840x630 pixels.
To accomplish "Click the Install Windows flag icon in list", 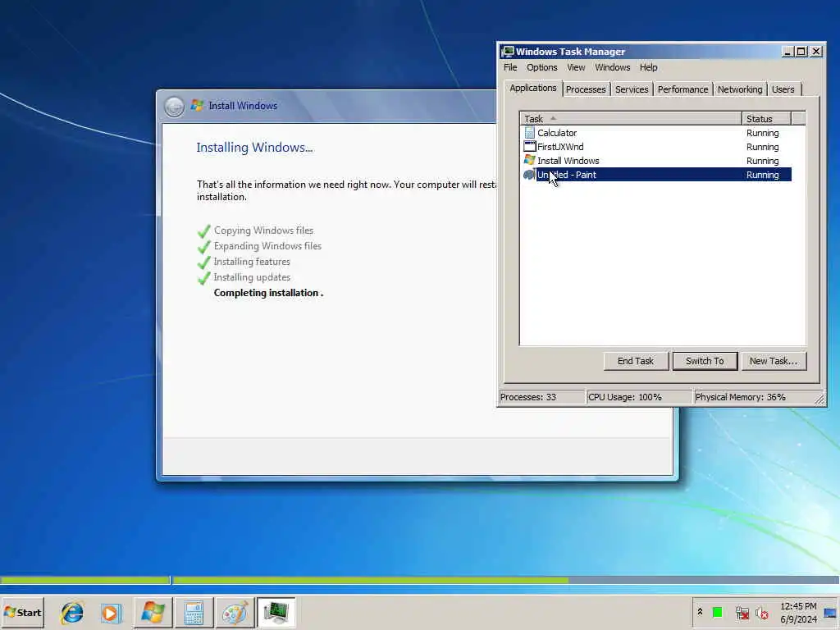I will pos(529,160).
